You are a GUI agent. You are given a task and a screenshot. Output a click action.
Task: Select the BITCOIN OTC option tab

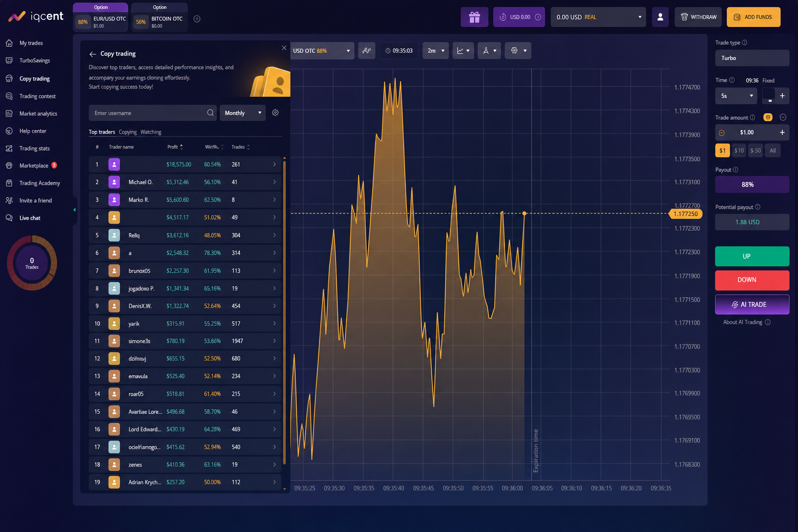click(159, 17)
